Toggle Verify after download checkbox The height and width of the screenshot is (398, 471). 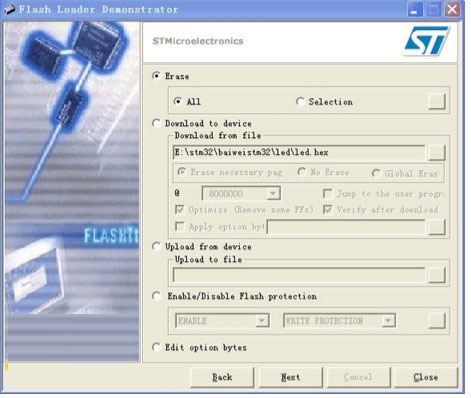(328, 210)
